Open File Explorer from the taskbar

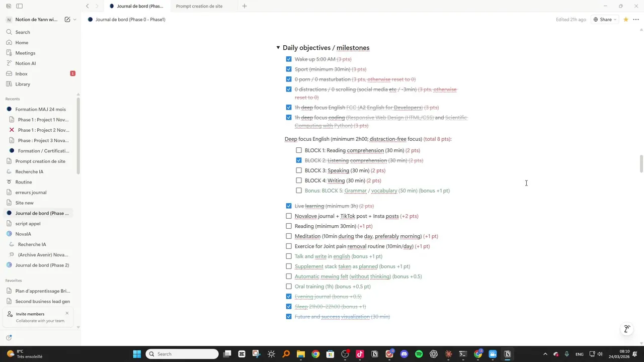point(301,354)
